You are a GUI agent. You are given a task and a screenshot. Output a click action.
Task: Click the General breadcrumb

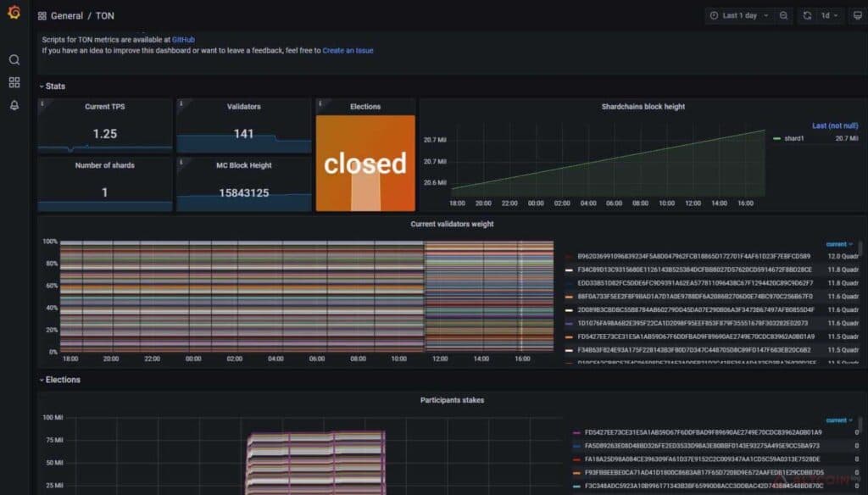[x=67, y=16]
